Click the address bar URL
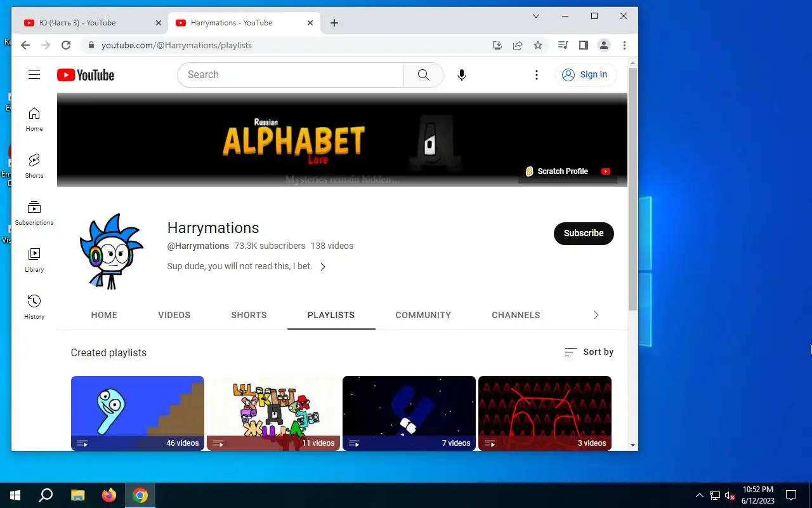812x508 pixels. (176, 45)
